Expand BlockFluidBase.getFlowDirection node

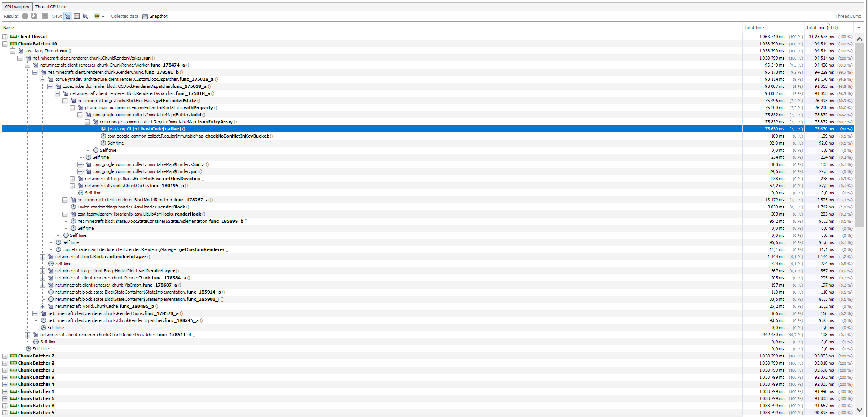72,179
